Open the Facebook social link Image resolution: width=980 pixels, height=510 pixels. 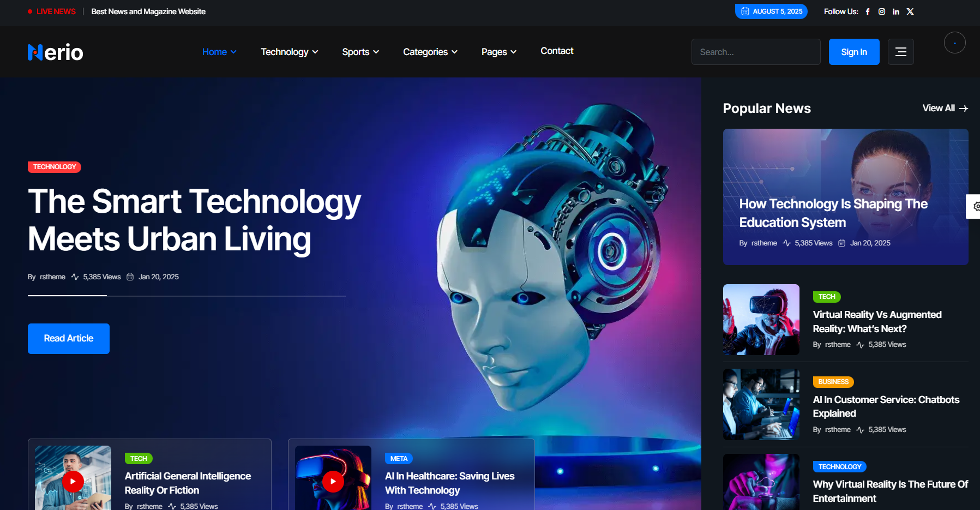(868, 11)
